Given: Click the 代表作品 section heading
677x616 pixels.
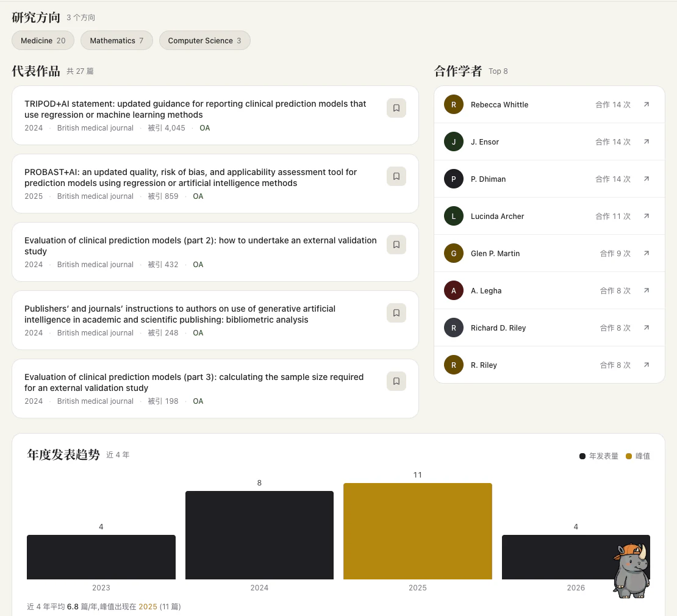Looking at the screenshot, I should tap(36, 71).
